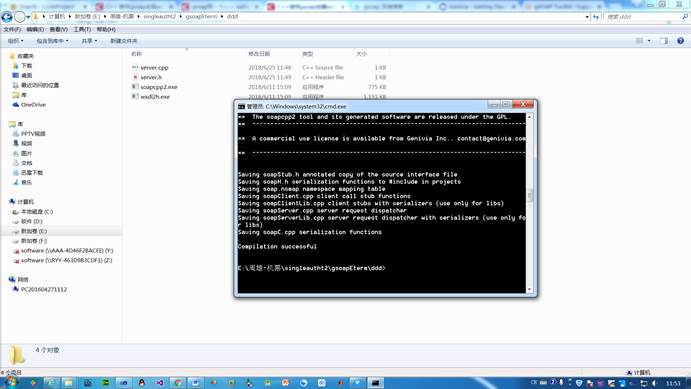Click the server.cpp file icon

(135, 67)
